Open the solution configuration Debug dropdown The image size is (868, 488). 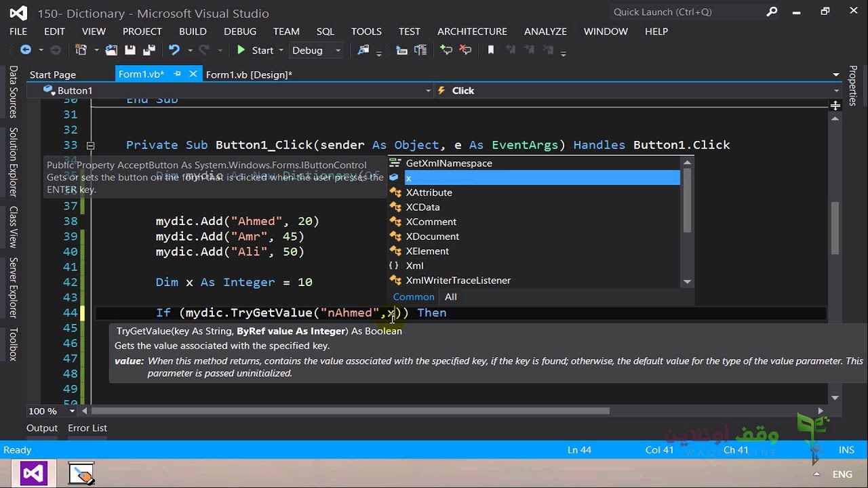pos(317,50)
